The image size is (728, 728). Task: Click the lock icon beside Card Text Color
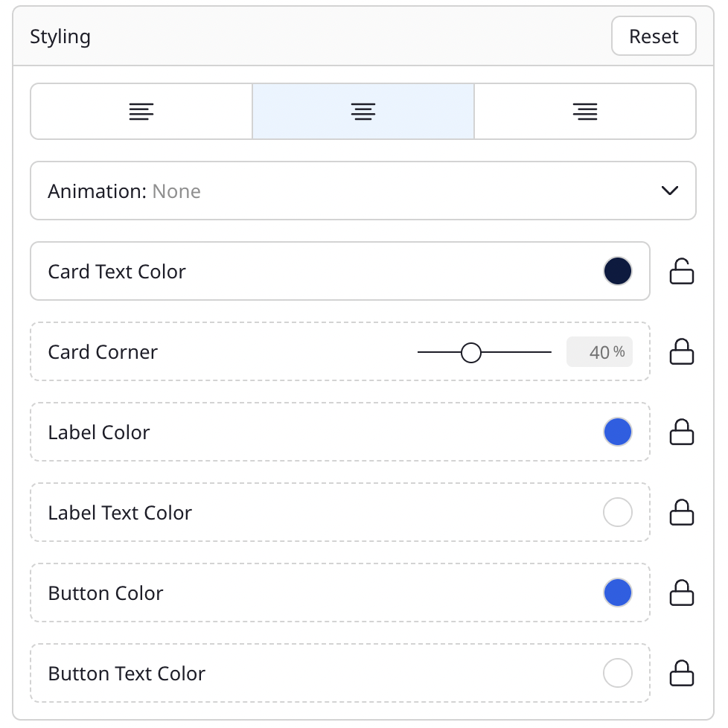682,271
